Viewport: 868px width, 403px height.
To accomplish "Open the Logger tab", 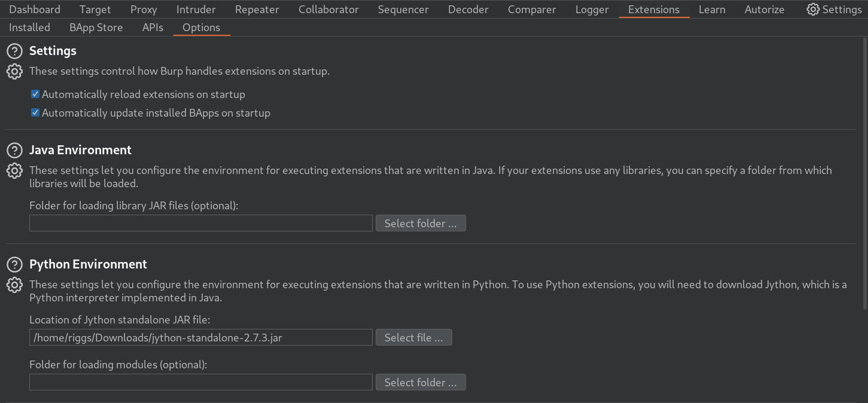I will pos(592,10).
